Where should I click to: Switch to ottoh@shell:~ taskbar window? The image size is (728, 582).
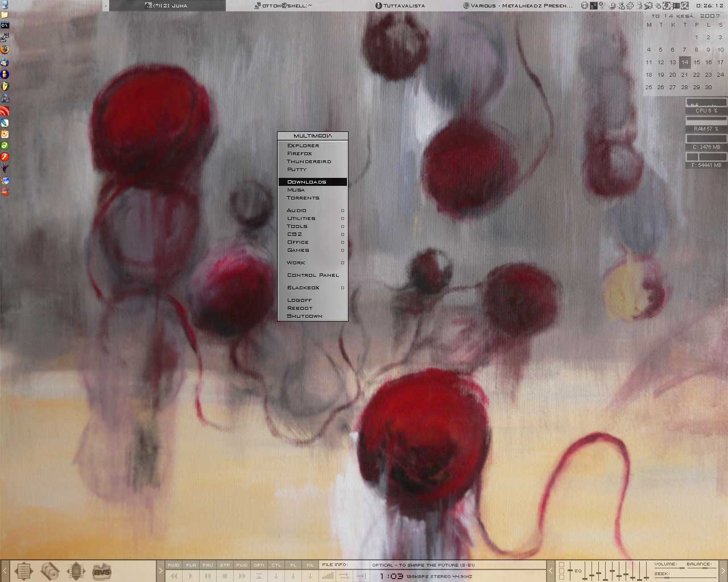point(284,6)
